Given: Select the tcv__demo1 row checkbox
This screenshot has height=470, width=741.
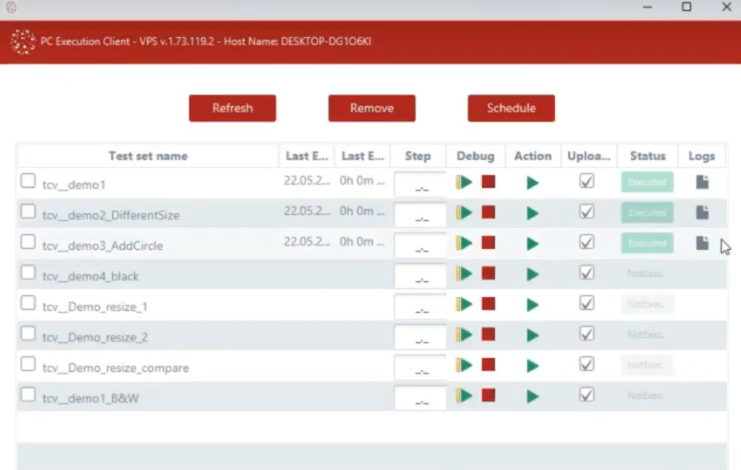Looking at the screenshot, I should [x=28, y=181].
